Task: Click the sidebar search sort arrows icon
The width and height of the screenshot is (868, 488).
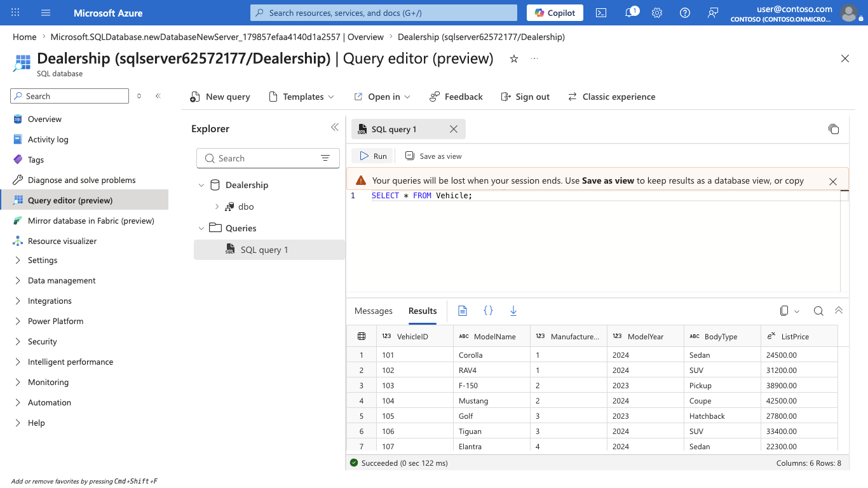Action: [139, 96]
